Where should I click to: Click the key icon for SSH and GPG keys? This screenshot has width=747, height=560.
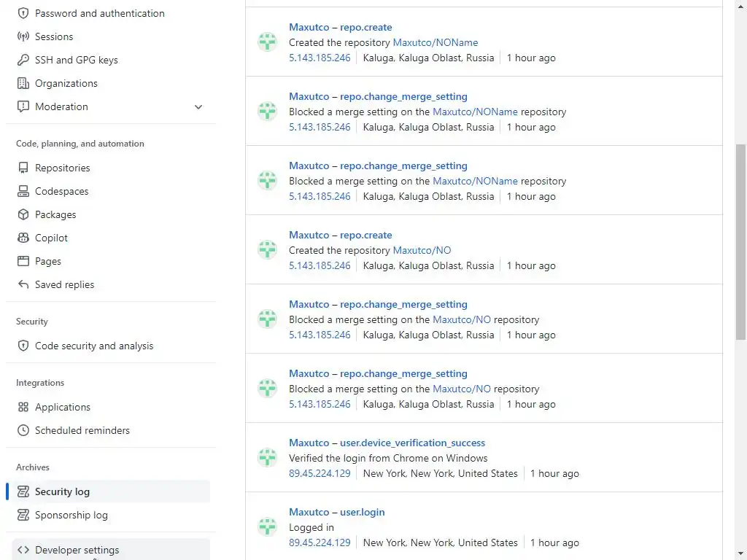[x=23, y=60]
